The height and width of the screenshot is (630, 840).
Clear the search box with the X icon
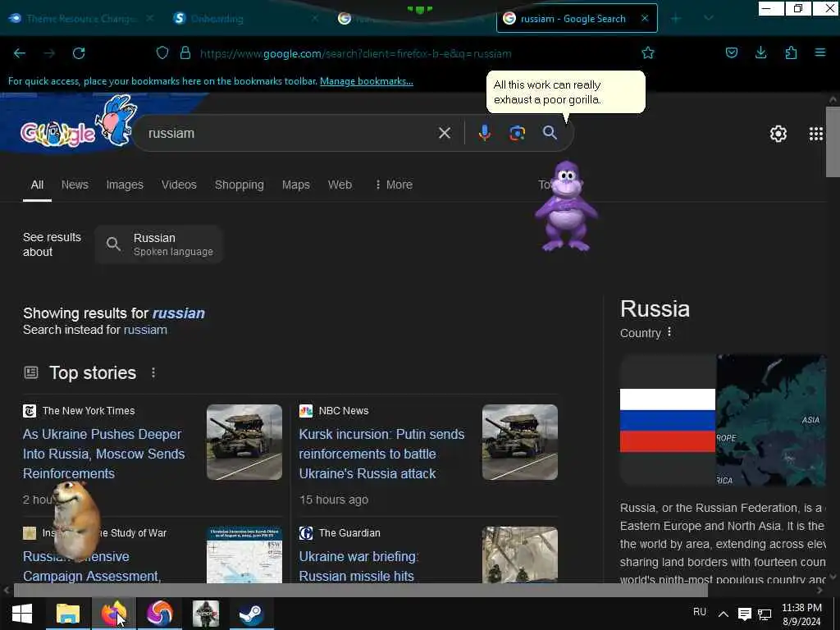click(x=445, y=133)
